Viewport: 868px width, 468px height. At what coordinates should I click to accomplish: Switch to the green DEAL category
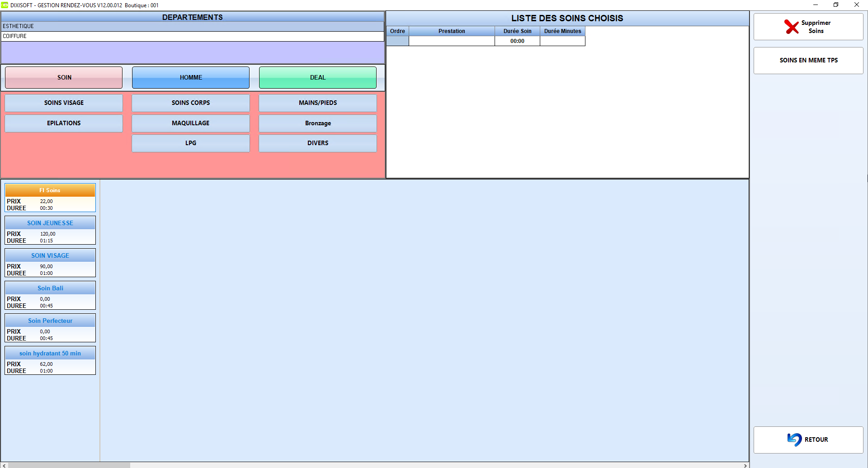pos(318,77)
